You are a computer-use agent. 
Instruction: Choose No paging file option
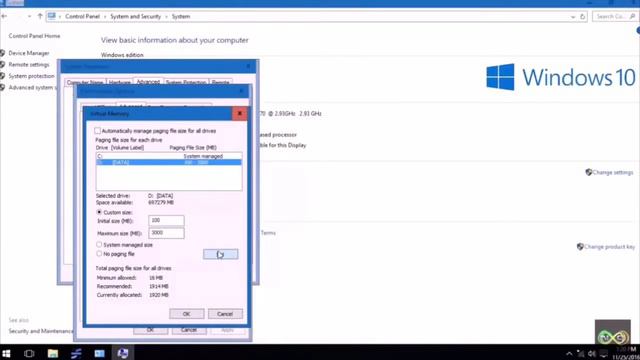(x=99, y=253)
